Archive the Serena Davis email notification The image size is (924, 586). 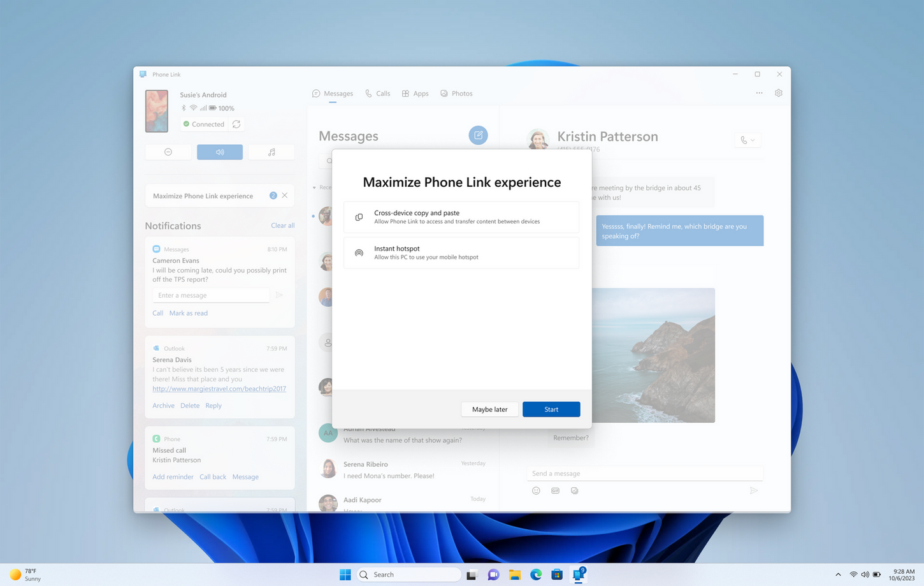pyautogui.click(x=163, y=406)
